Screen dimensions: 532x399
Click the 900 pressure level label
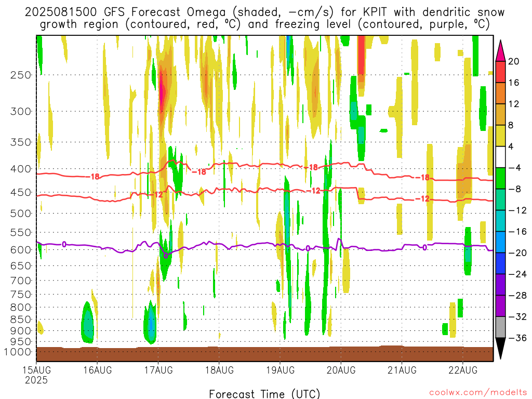click(21, 331)
